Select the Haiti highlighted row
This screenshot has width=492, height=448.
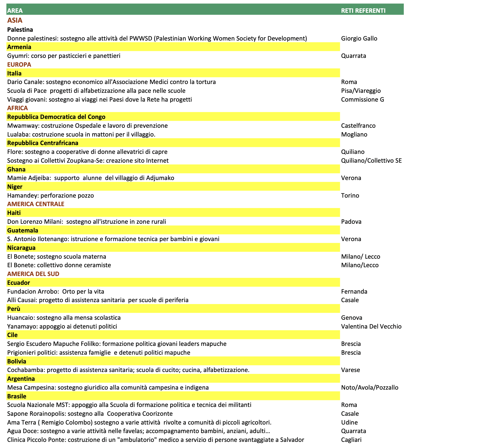click(x=173, y=213)
